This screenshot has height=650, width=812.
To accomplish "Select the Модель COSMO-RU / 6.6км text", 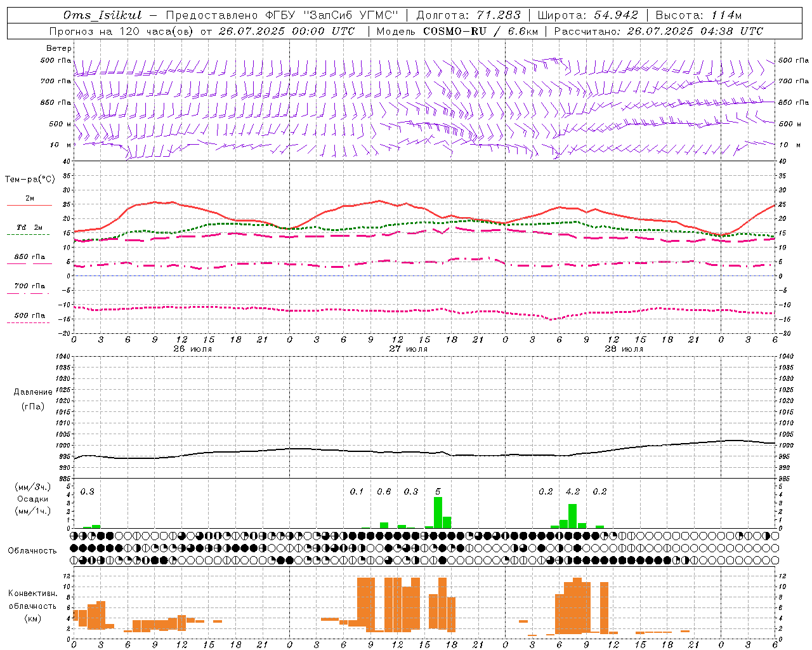I will pos(457,31).
